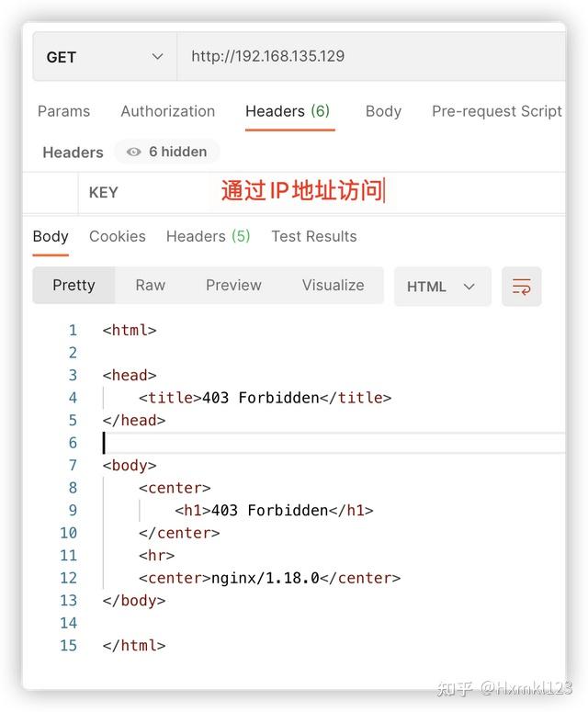The image size is (588, 712).
Task: Switch to the Params tab
Action: (x=63, y=111)
